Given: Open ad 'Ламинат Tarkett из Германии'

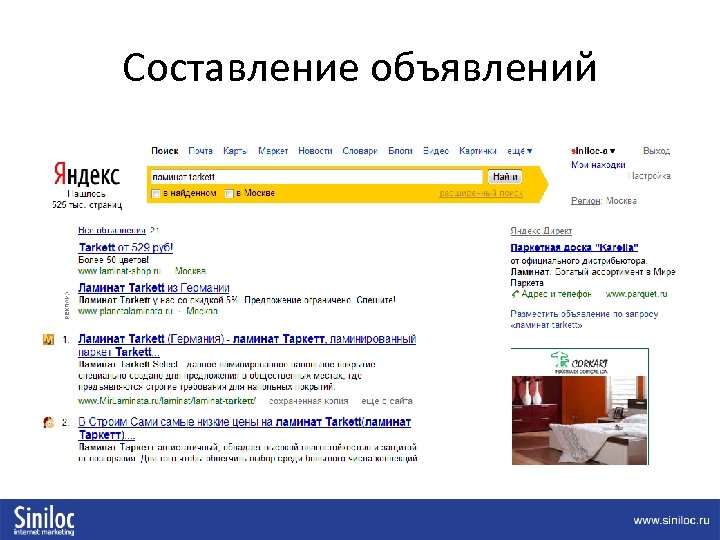Looking at the screenshot, I should (153, 288).
